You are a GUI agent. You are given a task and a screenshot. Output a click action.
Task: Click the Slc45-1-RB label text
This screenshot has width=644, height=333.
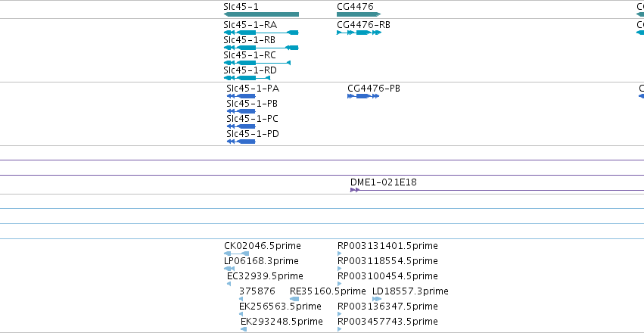(x=249, y=40)
